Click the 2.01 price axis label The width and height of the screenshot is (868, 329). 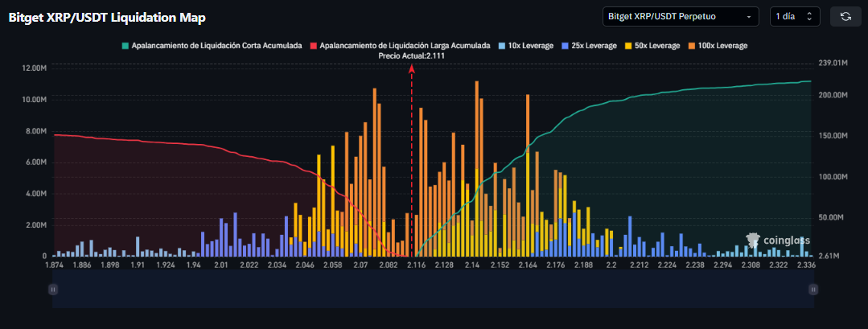point(221,265)
